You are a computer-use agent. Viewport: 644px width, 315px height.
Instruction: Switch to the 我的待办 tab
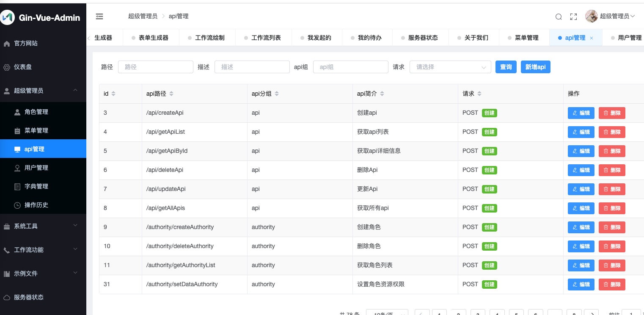click(x=367, y=38)
